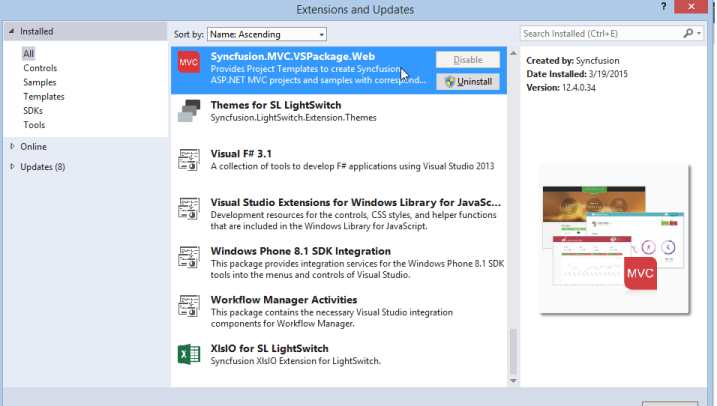The height and width of the screenshot is (406, 717).
Task: Click the Themes for SL LightSwitch icon
Action: coord(189,111)
